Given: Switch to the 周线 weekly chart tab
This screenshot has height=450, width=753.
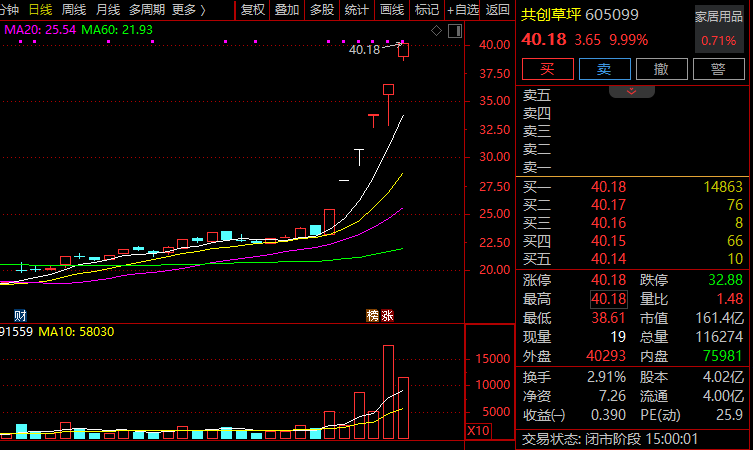Looking at the screenshot, I should coord(73,10).
